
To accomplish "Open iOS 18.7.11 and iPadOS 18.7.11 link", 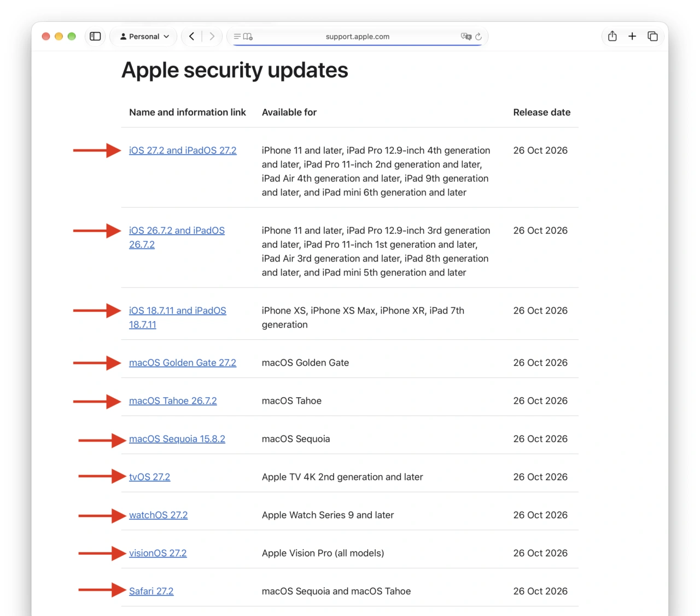I will [178, 317].
